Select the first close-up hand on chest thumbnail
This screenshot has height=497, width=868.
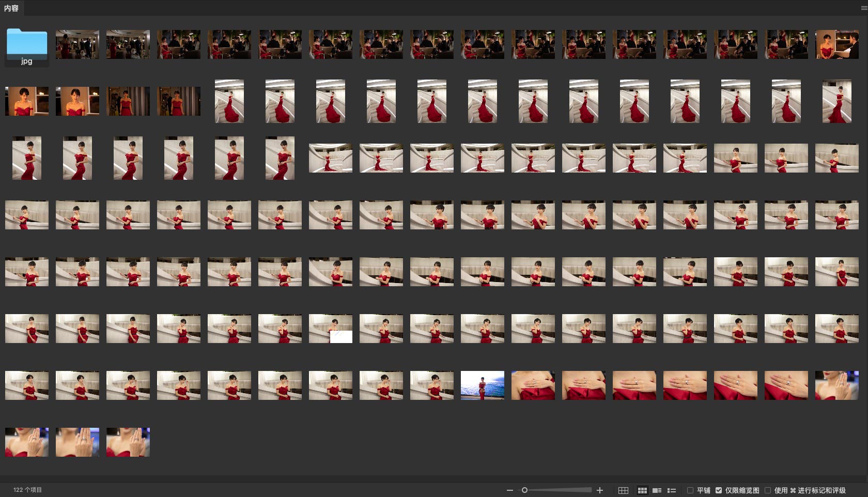pos(533,385)
